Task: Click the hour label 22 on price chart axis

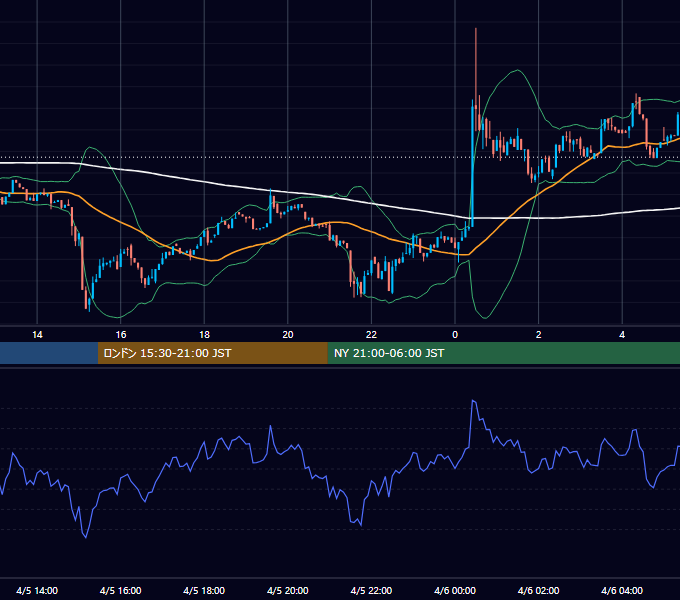Action: coord(371,335)
